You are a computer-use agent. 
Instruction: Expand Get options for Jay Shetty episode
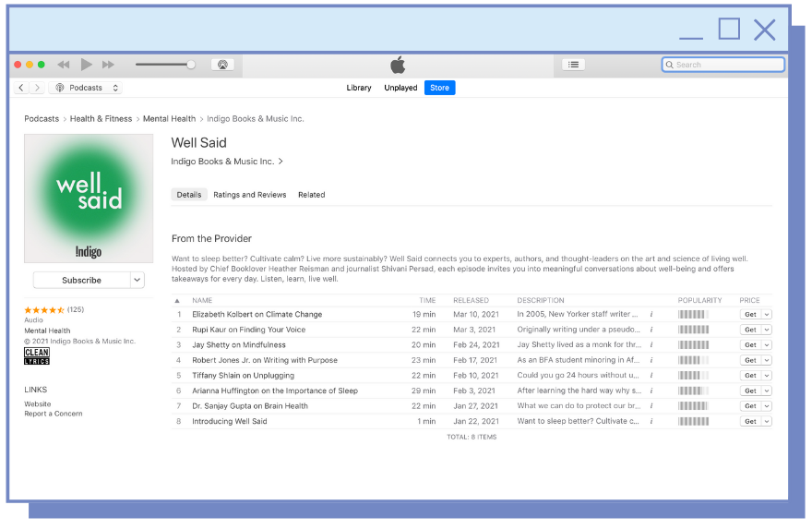click(767, 345)
